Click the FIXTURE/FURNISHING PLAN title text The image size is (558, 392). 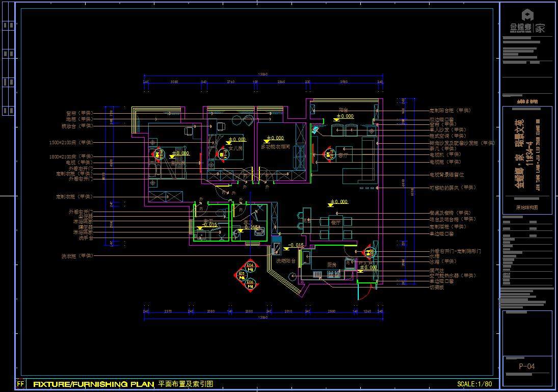click(93, 384)
